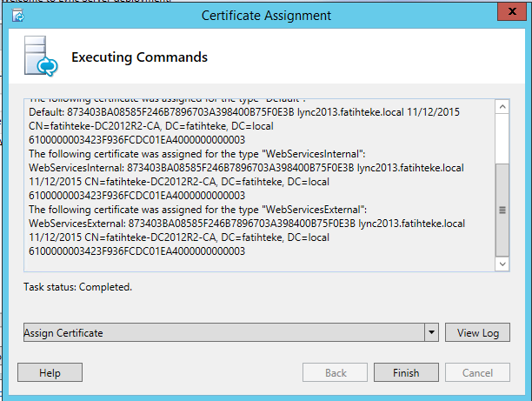Image resolution: width=532 pixels, height=401 pixels.
Task: Click the server icon in the dialog header
Action: coord(35,57)
